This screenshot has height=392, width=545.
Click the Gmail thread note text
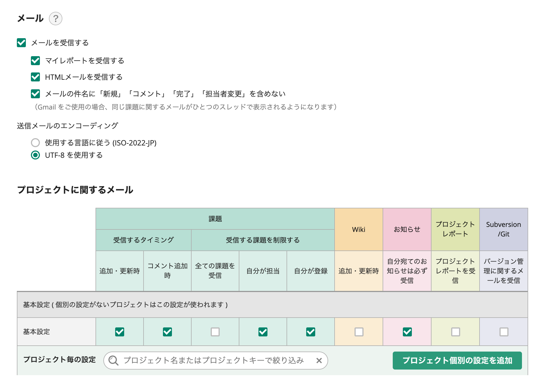coord(185,107)
